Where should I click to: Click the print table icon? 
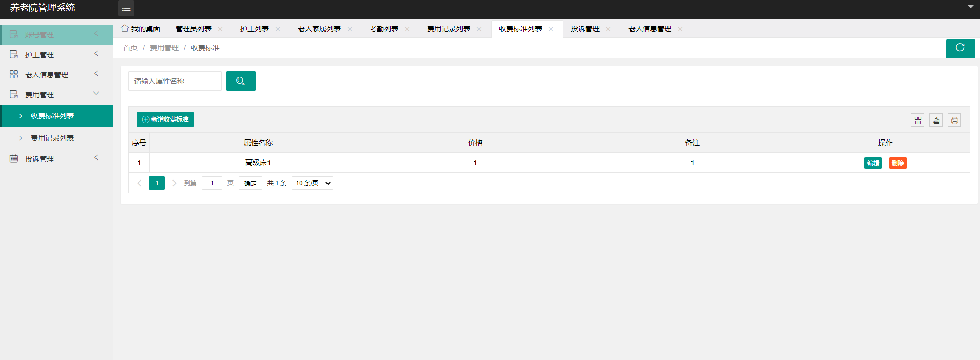(955, 120)
